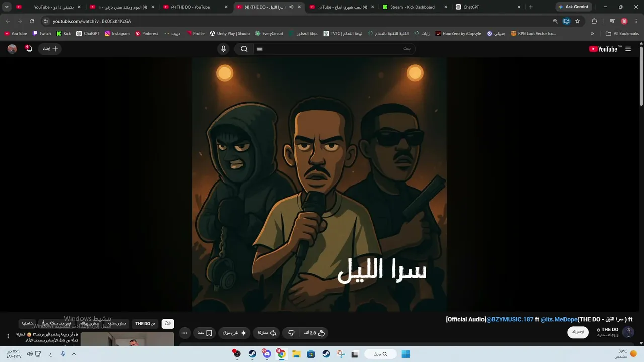Click the Ask Gemini button
Screen dimensions: 644x362
[573, 7]
